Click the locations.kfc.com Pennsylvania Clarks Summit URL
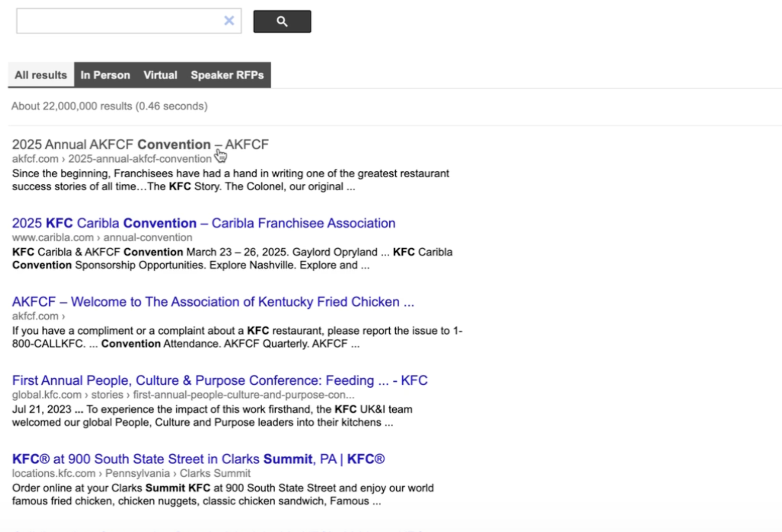 (x=131, y=473)
